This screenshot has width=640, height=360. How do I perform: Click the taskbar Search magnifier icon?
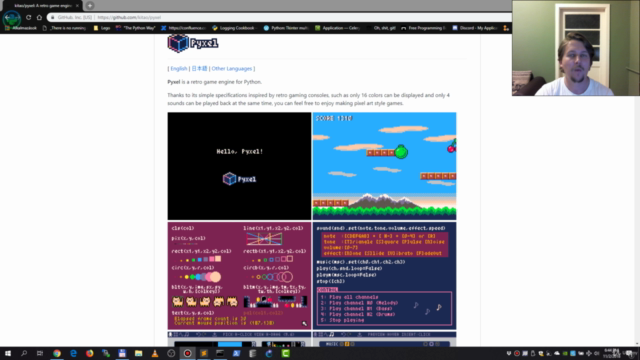(24, 353)
